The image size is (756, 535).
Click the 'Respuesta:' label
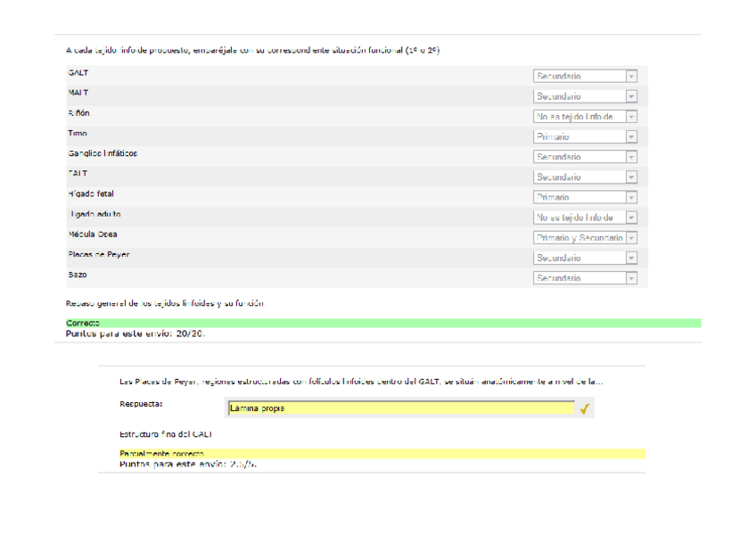(142, 404)
